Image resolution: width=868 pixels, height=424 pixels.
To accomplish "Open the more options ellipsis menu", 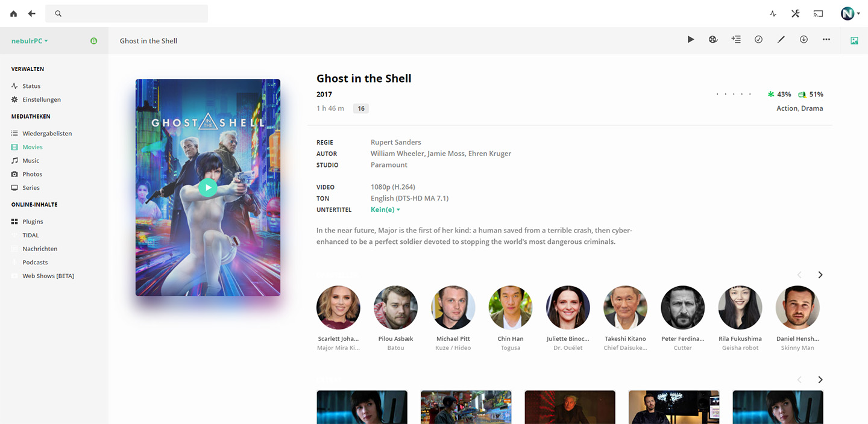I will tap(826, 39).
